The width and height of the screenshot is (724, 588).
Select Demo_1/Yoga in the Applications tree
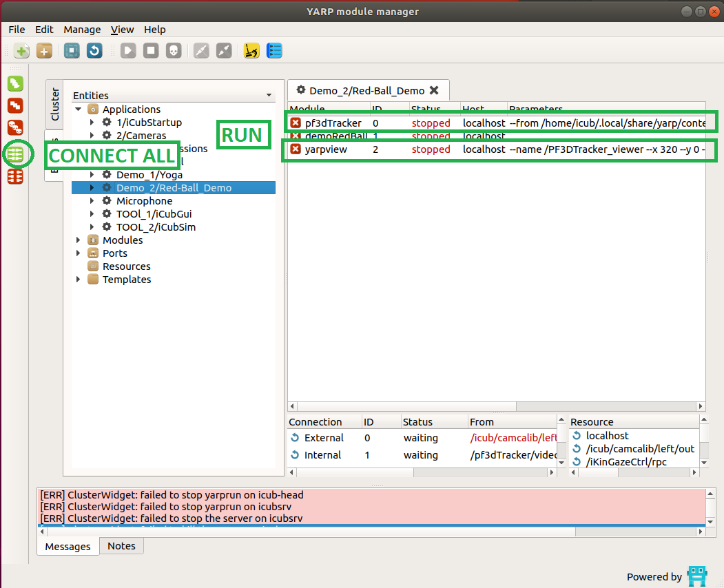pyautogui.click(x=149, y=175)
